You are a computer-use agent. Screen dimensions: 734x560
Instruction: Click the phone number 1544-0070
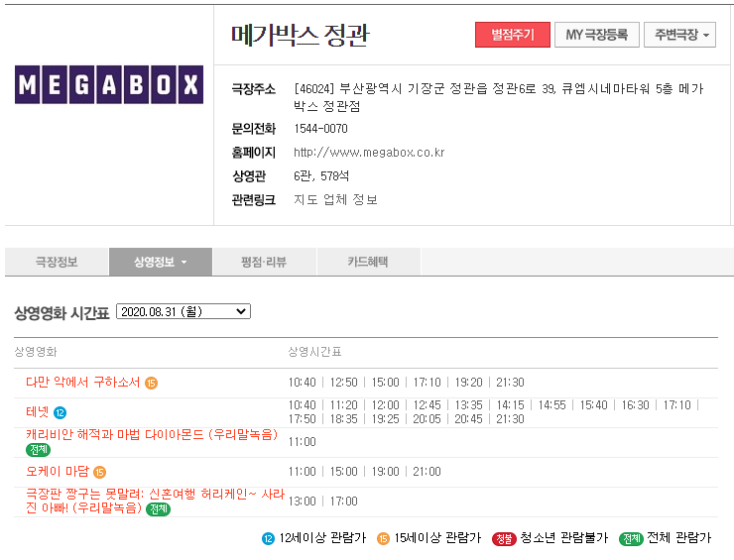point(320,129)
